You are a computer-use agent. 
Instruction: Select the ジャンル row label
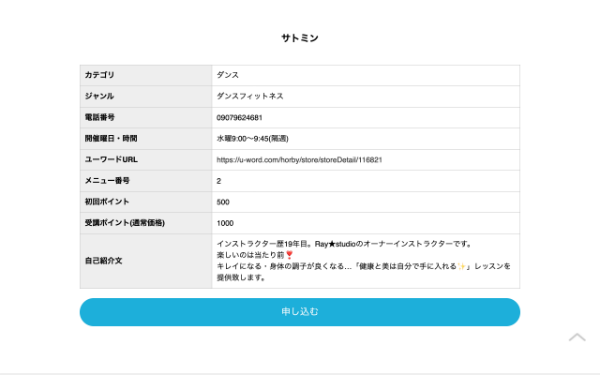99,96
